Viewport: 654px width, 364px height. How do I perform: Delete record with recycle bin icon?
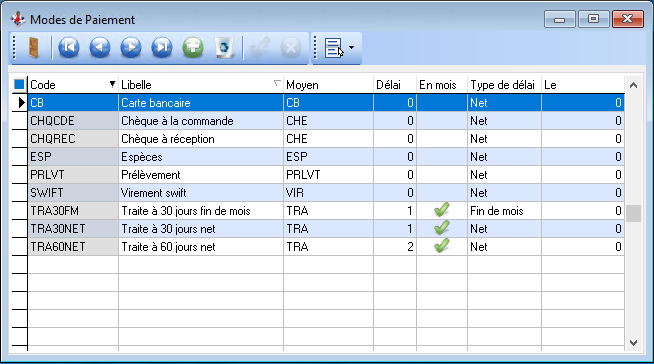click(x=224, y=47)
